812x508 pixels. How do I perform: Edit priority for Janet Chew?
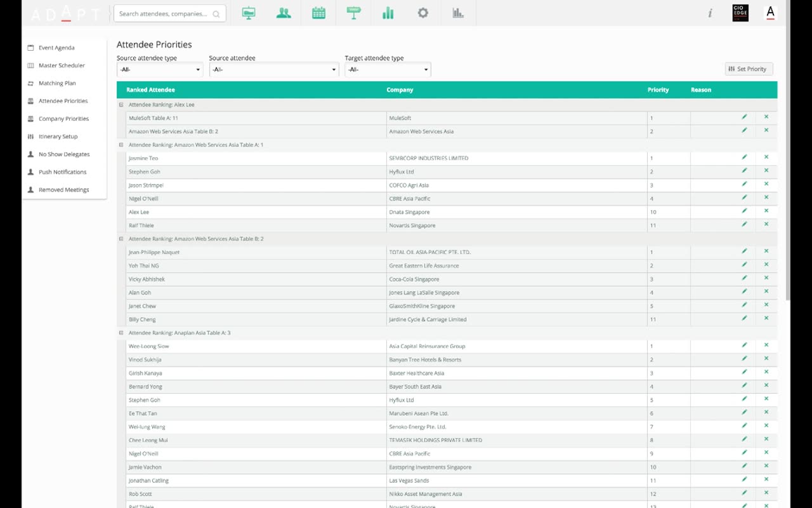[744, 305]
